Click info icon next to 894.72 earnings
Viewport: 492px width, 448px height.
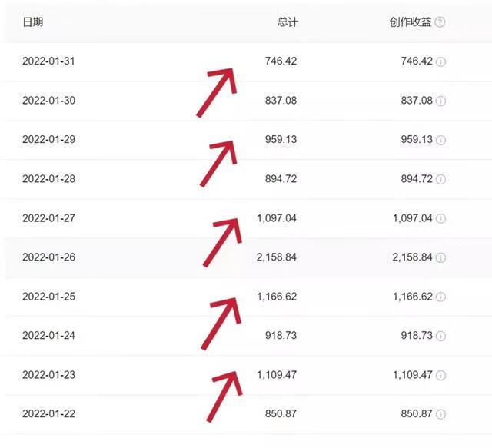pyautogui.click(x=440, y=179)
